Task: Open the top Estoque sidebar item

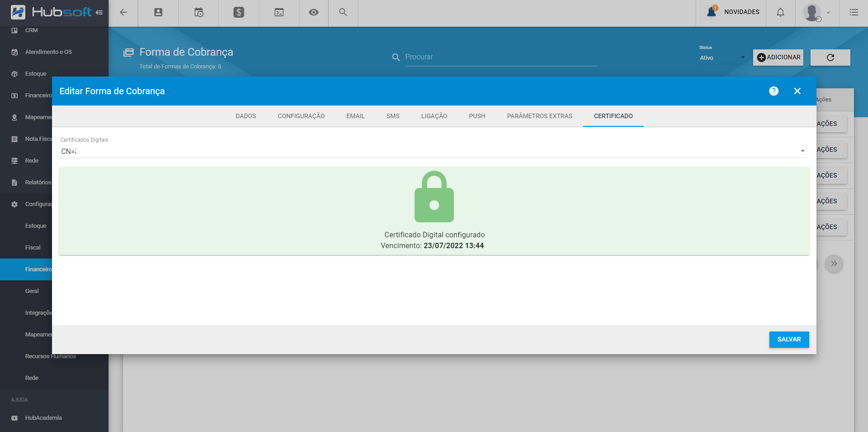Action: pyautogui.click(x=36, y=74)
